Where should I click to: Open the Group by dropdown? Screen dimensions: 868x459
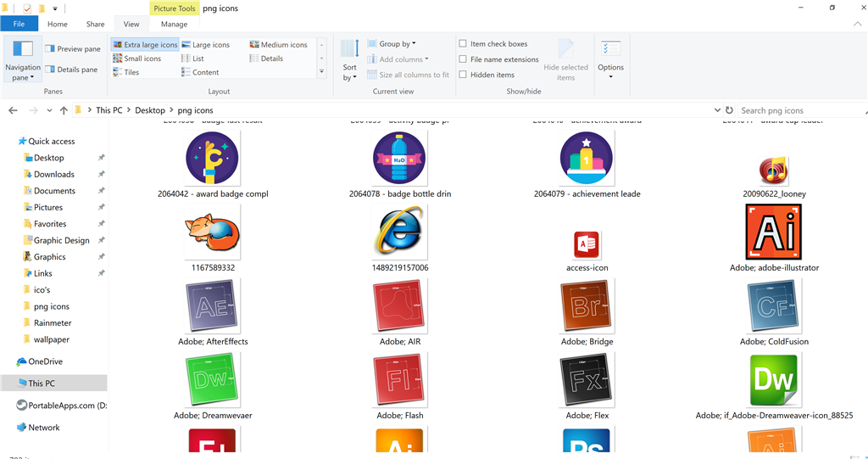coord(392,44)
